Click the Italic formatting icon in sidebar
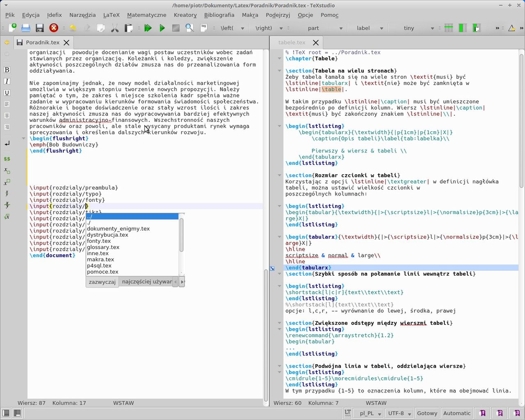525x420 pixels. click(x=7, y=81)
